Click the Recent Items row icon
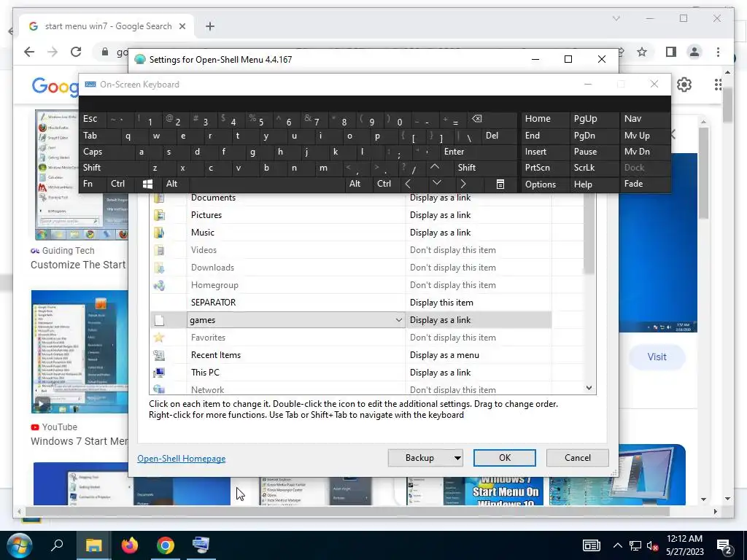The height and width of the screenshot is (560, 747). 159,355
